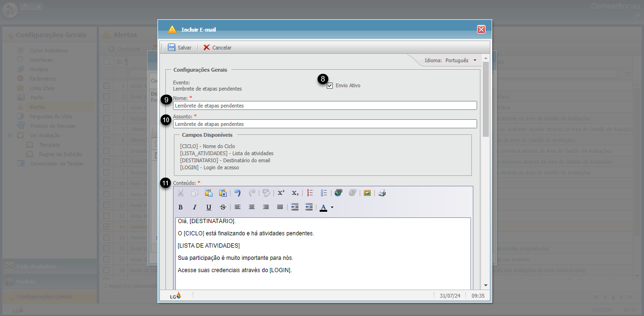Insert a bulleted list
The height and width of the screenshot is (316, 644).
click(x=324, y=193)
